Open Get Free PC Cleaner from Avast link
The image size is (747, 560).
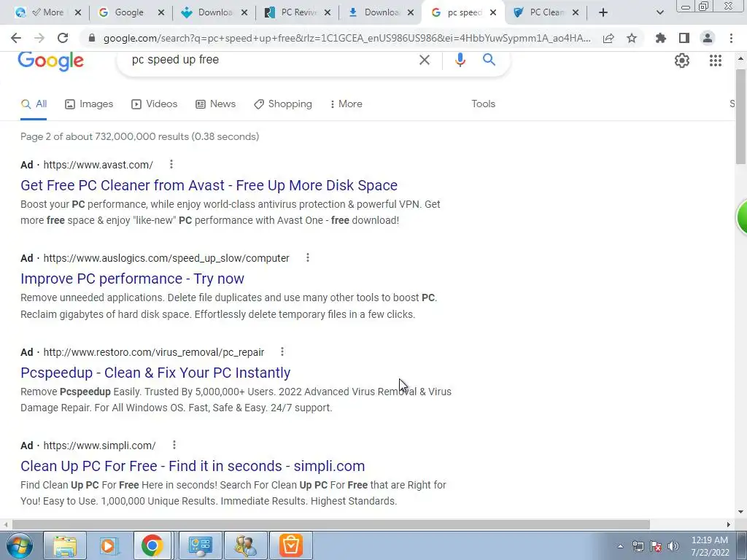pyautogui.click(x=209, y=185)
